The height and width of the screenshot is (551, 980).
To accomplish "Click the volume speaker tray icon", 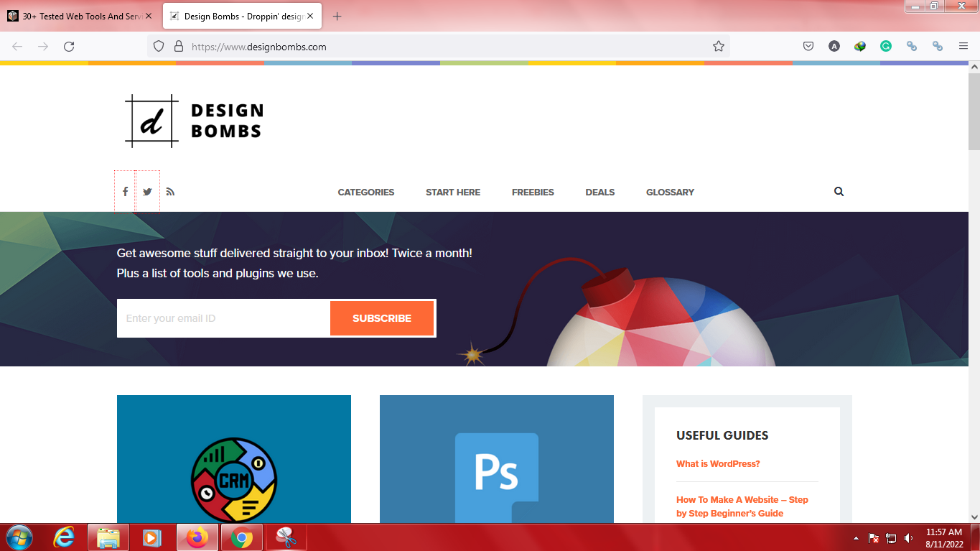I will [909, 538].
